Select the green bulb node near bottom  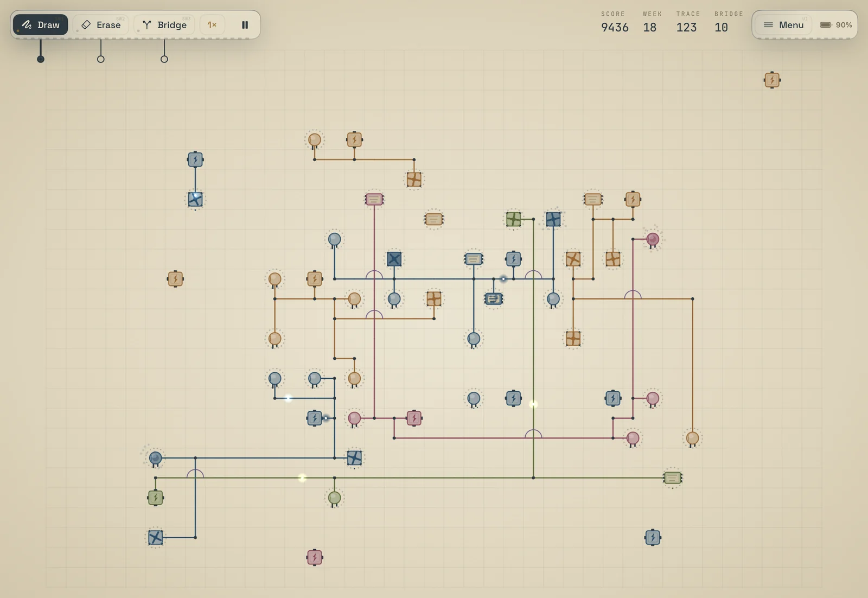coord(335,498)
